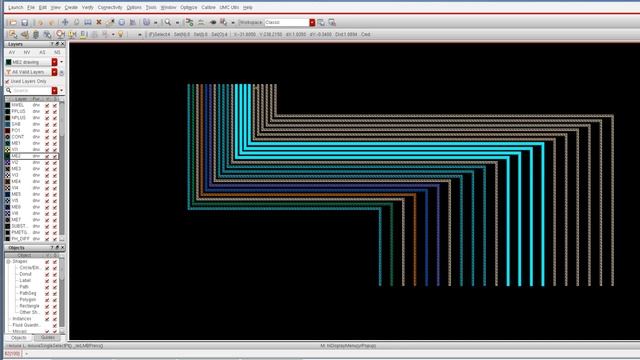Click the Save floppy disk icon

[24, 22]
